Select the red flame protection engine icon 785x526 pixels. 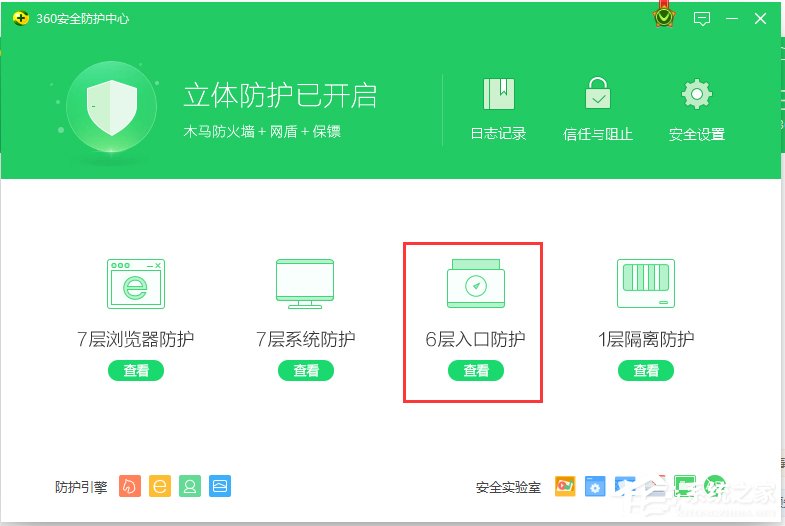(130, 486)
